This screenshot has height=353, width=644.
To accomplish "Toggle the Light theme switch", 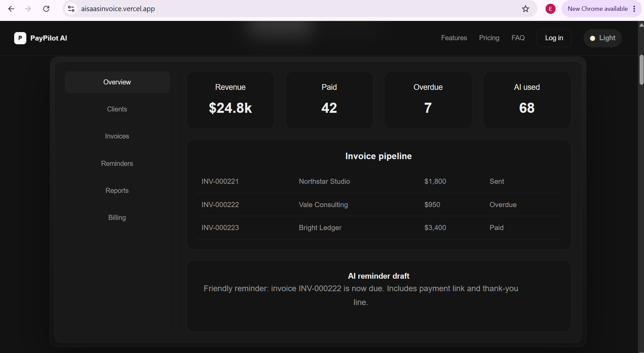I will tap(603, 38).
